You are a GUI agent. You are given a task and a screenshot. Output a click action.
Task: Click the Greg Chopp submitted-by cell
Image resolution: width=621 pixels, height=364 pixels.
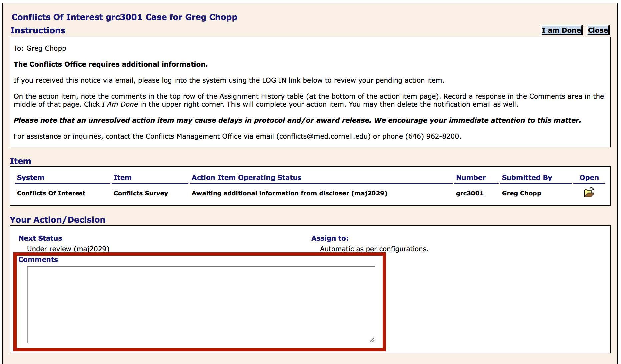[521, 193]
